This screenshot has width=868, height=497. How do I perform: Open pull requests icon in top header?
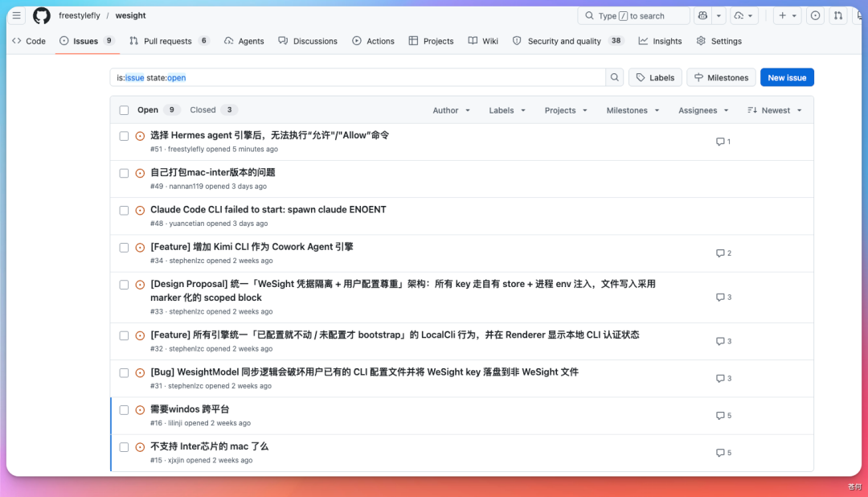coord(838,15)
